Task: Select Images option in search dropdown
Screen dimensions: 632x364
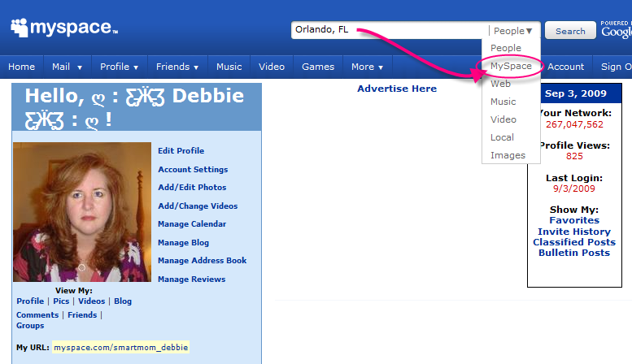Action: coord(508,155)
